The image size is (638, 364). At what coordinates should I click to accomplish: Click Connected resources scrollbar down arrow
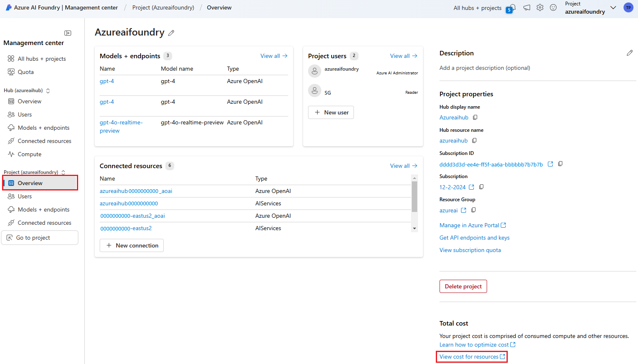click(414, 228)
